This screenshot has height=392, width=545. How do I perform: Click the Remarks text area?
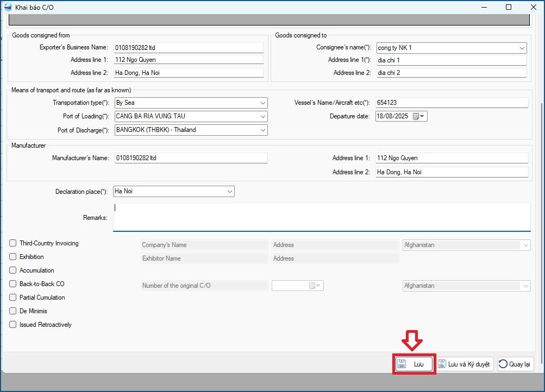click(322, 217)
